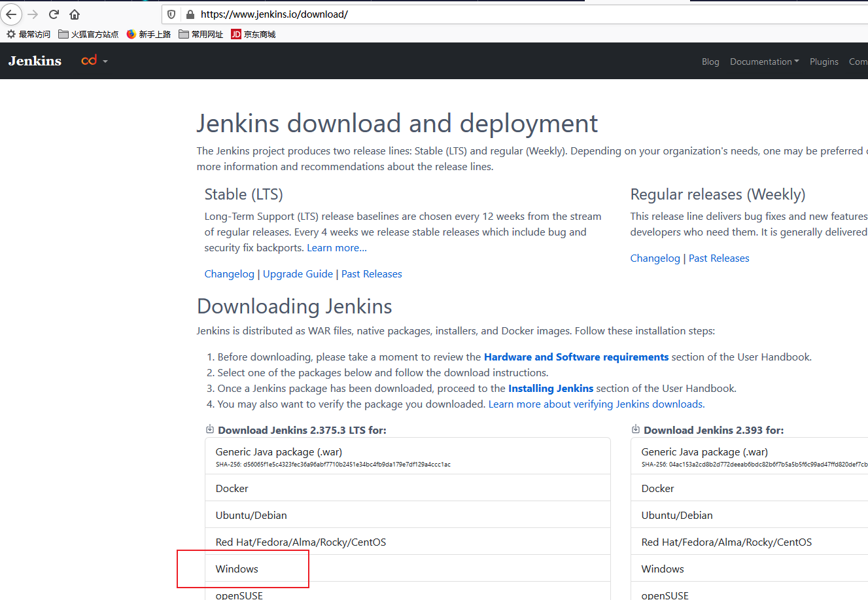Open the 京东商城 JD bookmark
This screenshot has height=600, width=868.
(x=252, y=34)
